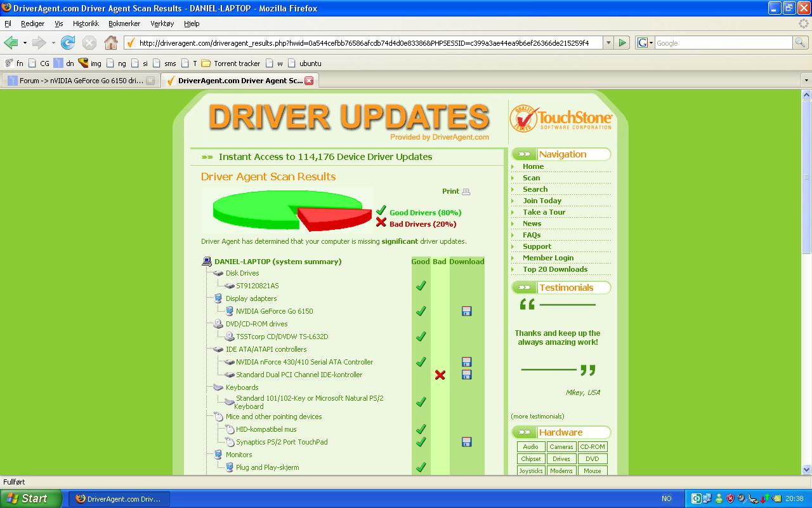812x508 pixels.
Task: Click the Scan navigation link
Action: [532, 178]
